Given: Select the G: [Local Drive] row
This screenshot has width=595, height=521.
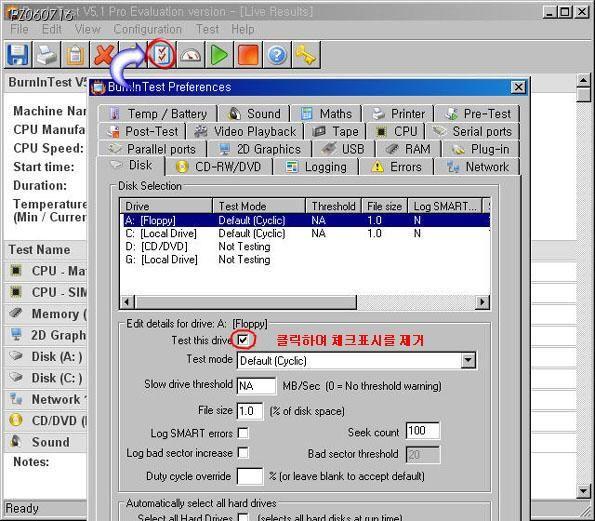Looking at the screenshot, I should pos(305,260).
